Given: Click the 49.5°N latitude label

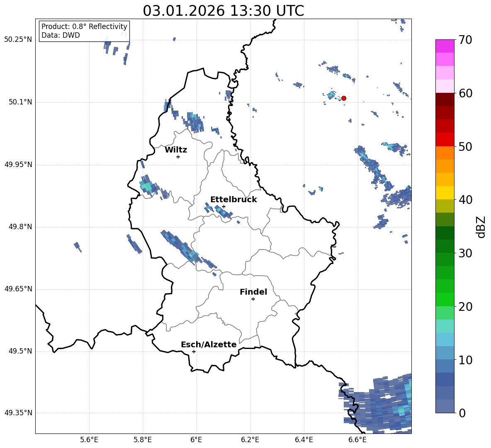Looking at the screenshot, I should point(20,351).
